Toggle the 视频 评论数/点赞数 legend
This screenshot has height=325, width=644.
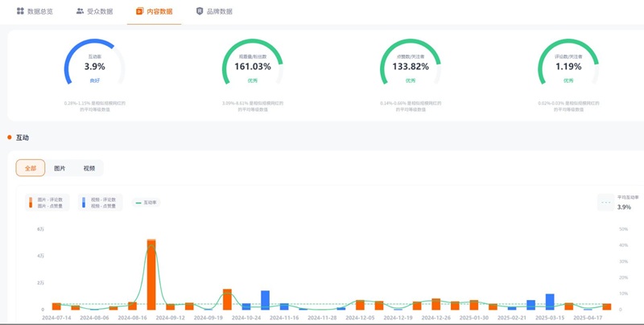point(101,203)
